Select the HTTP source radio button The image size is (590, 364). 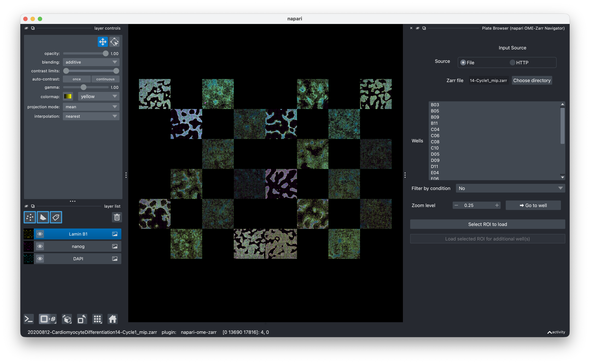click(512, 63)
